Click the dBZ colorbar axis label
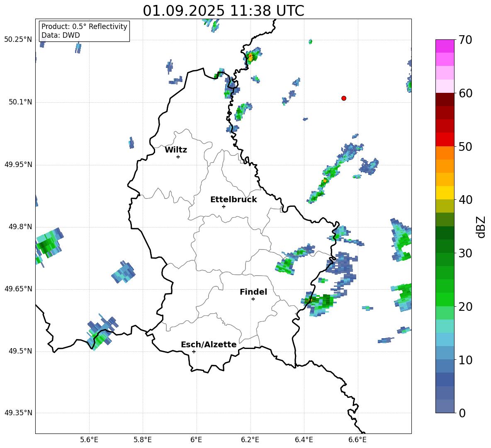The width and height of the screenshot is (491, 448). point(481,227)
